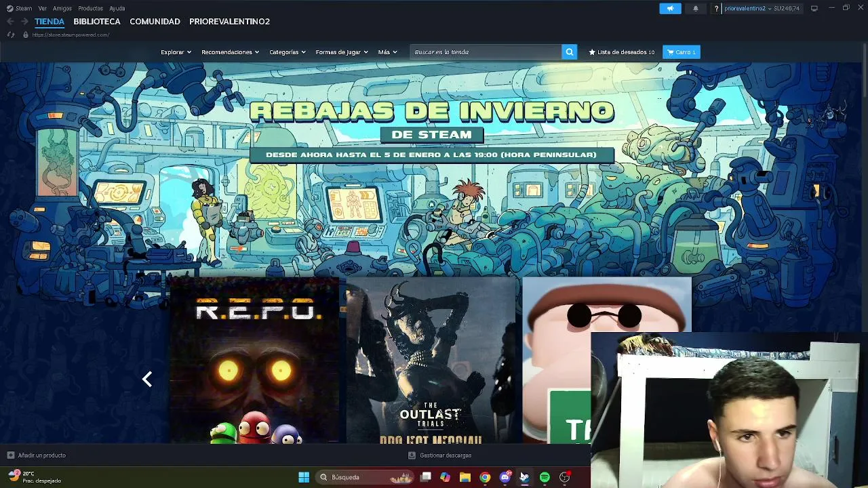Expand the Explorar dropdown
Screen dimensions: 868x488
point(176,52)
